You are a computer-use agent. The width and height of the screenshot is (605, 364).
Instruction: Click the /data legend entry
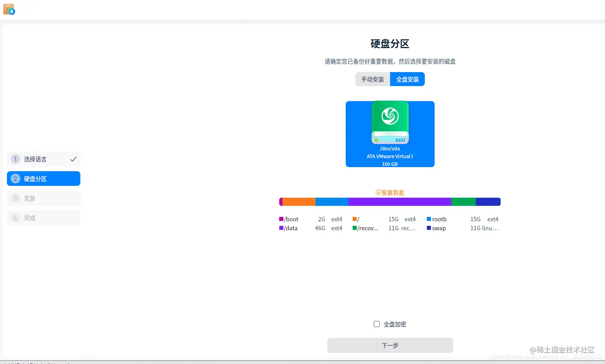pyautogui.click(x=289, y=228)
